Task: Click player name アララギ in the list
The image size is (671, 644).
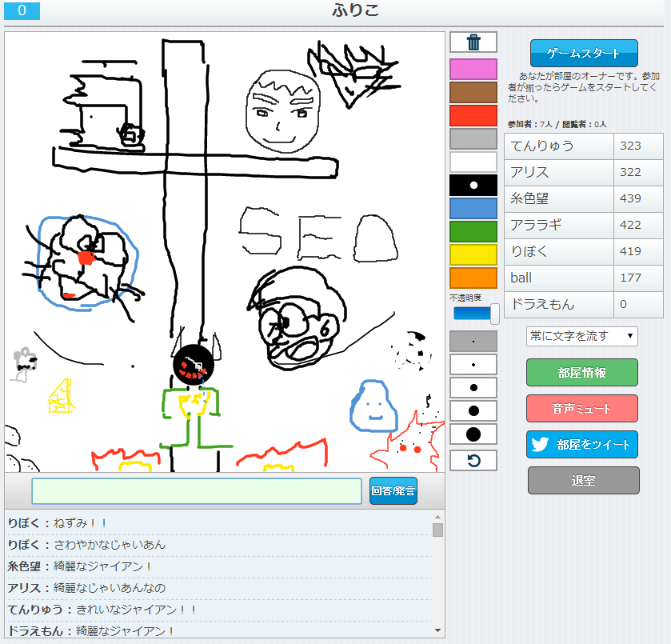Action: point(536,225)
